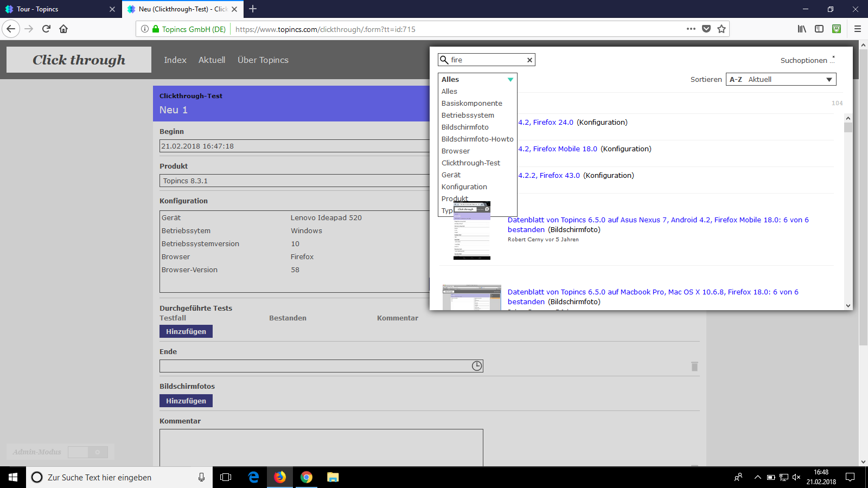Screen dimensions: 868x488
Task: Open the Sortieren dropdown
Action: (781, 80)
